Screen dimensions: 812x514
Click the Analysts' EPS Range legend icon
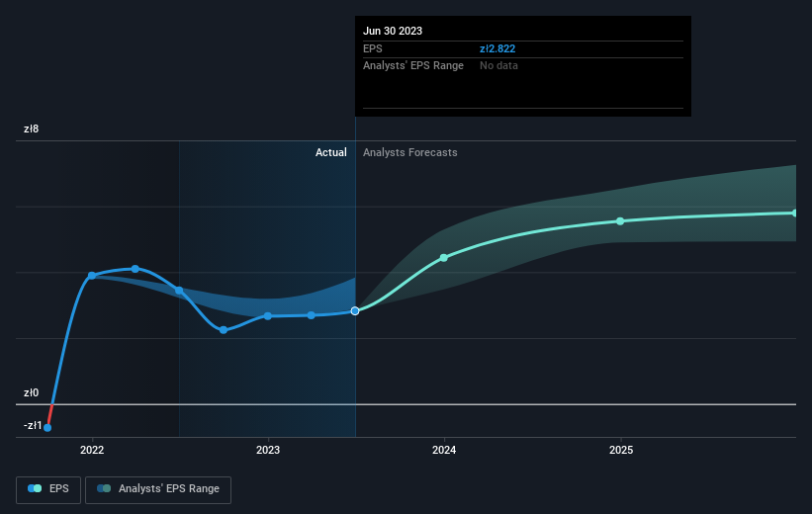tap(104, 488)
